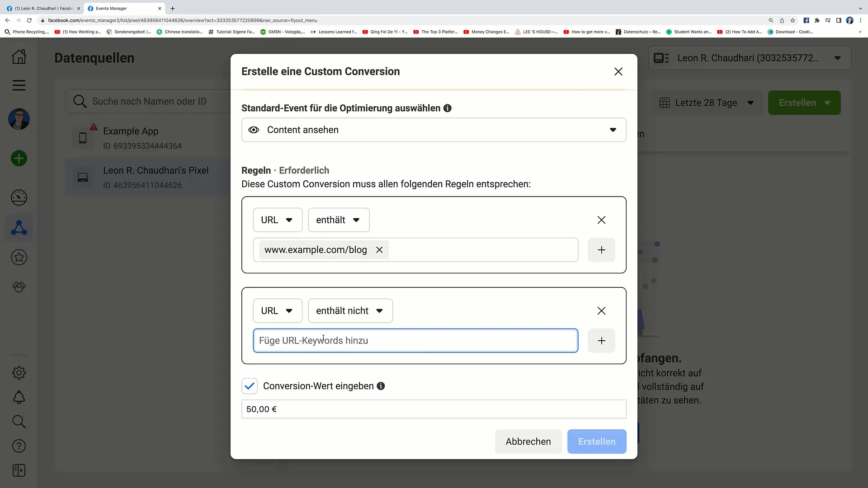Select the data sources triangle icon
This screenshot has width=868, height=488.
point(19,227)
